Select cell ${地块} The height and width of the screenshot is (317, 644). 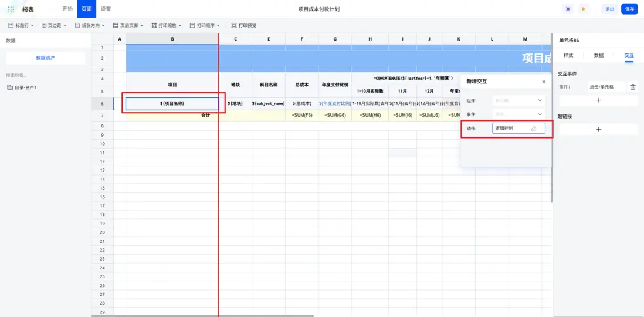click(x=235, y=103)
